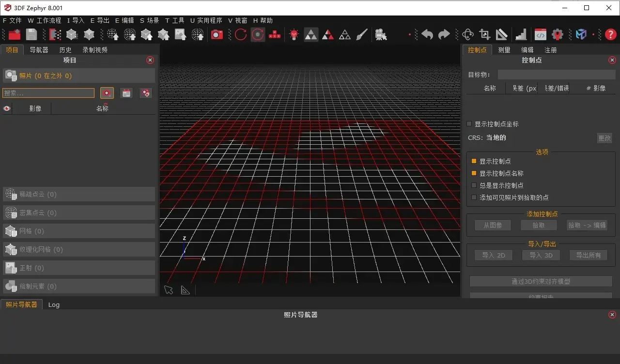Click the undo arrow icon
Image resolution: width=620 pixels, height=364 pixels.
coord(428,34)
